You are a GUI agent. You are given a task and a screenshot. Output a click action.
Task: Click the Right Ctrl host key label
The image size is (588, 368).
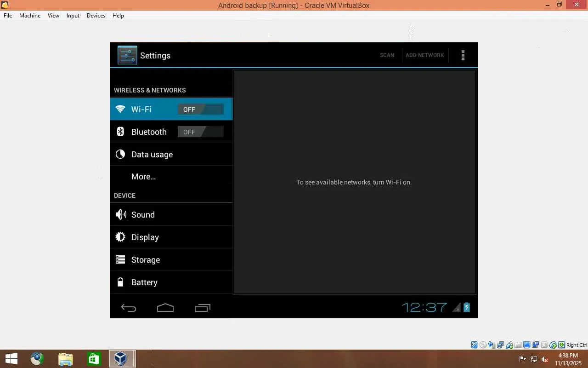577,345
